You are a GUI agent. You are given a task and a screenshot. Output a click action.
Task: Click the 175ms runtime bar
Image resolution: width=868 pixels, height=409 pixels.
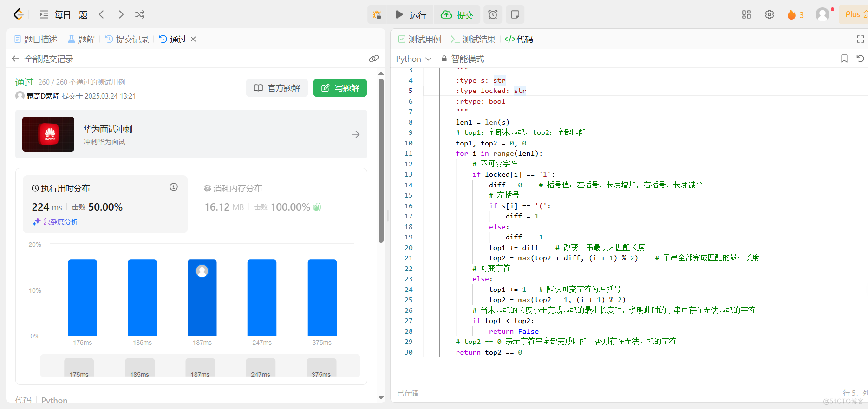(83, 297)
